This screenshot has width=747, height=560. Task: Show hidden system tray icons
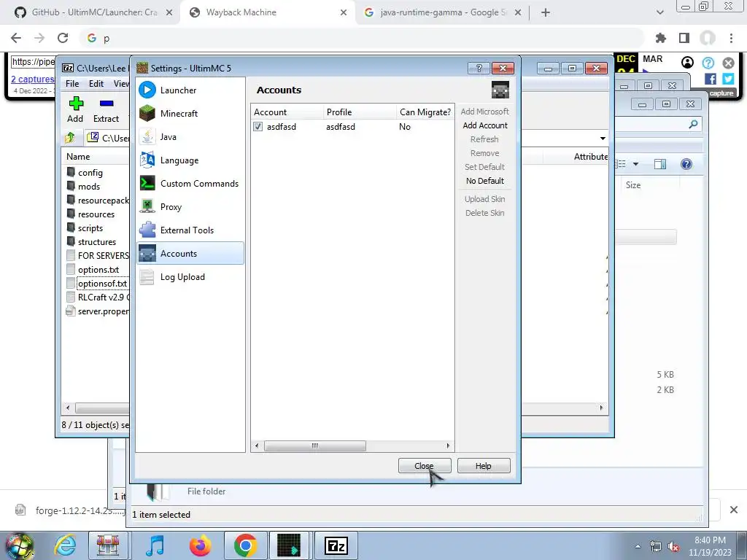(638, 547)
